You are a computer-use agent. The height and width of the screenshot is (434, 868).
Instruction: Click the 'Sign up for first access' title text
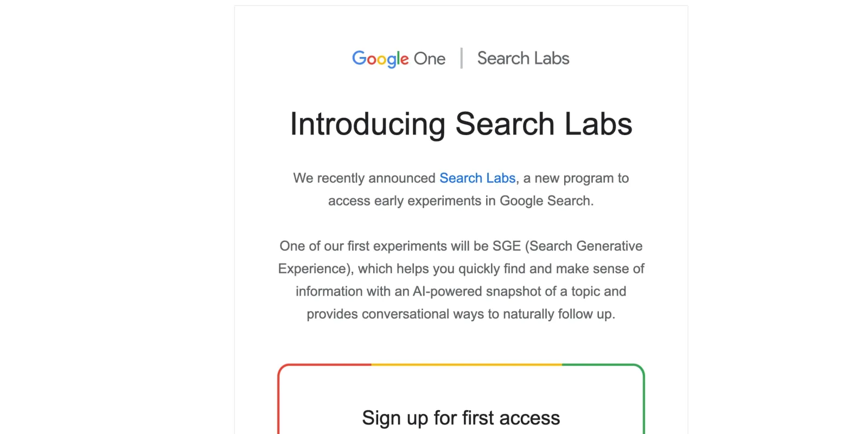(461, 418)
